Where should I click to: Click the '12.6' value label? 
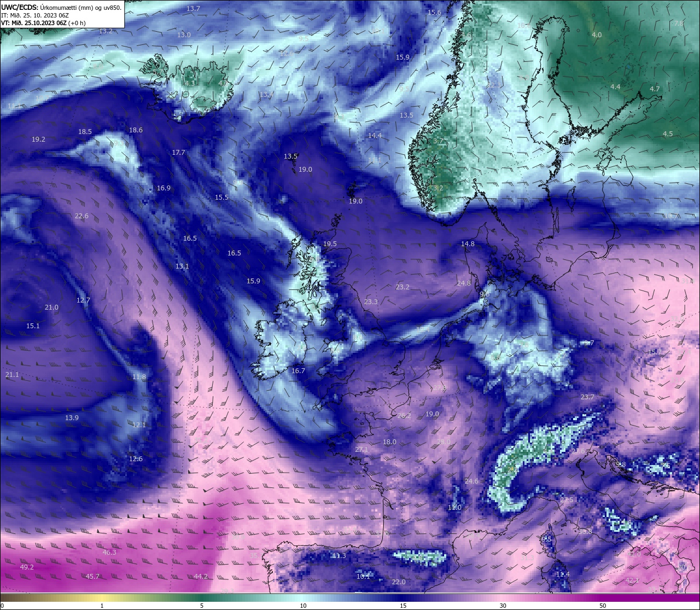tap(136, 459)
